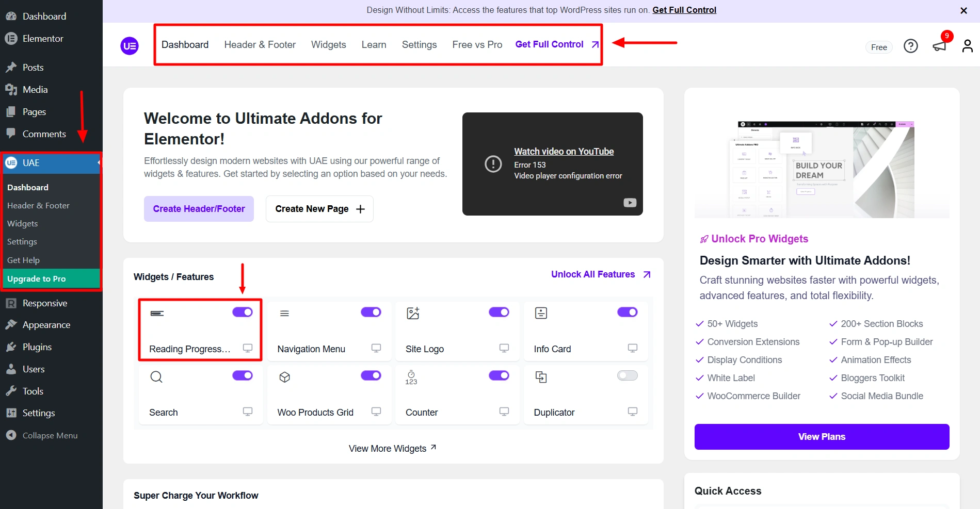Toggle the Site Logo widget switch
The width and height of the screenshot is (980, 509).
pyautogui.click(x=499, y=312)
